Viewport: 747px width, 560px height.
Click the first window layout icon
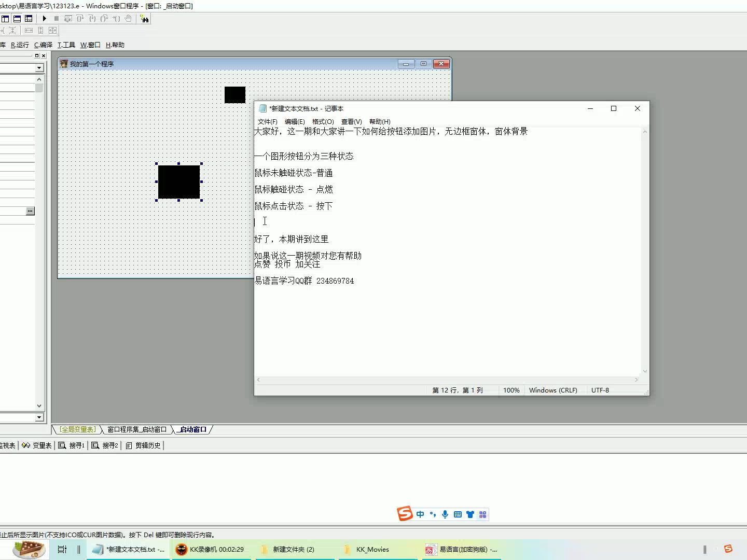click(5, 19)
